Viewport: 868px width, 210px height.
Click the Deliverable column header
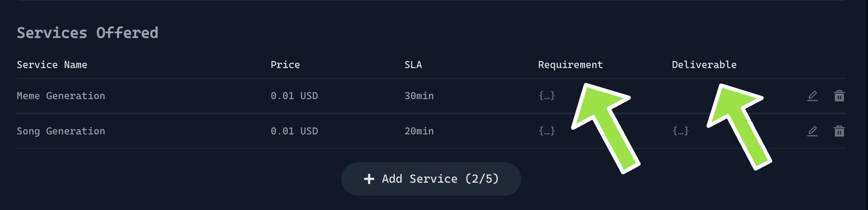[x=704, y=65]
